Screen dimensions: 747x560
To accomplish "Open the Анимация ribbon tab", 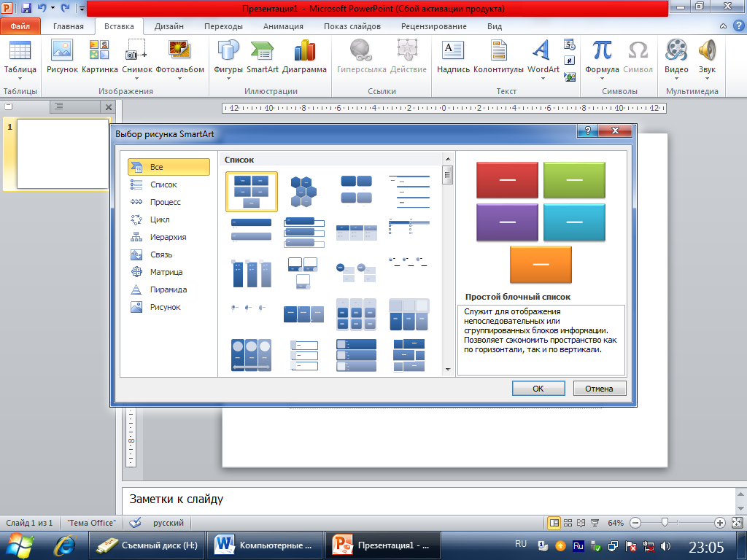I will click(283, 26).
